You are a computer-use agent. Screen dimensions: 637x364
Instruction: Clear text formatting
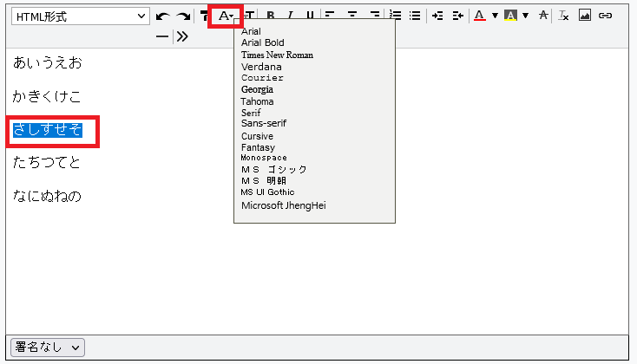click(563, 16)
